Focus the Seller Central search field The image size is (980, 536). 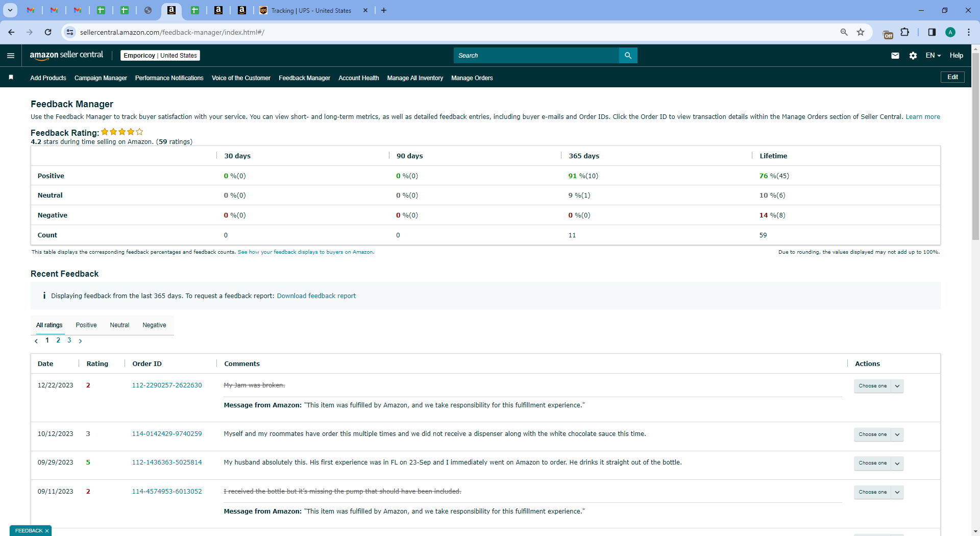(536, 56)
